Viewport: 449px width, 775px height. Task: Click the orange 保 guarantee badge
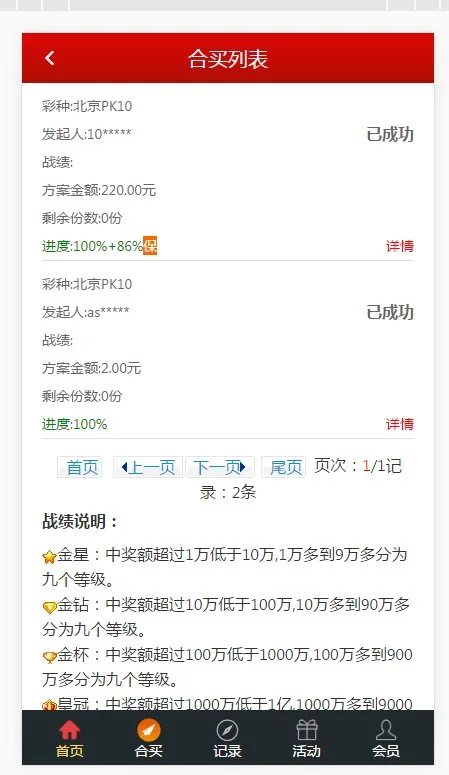150,246
